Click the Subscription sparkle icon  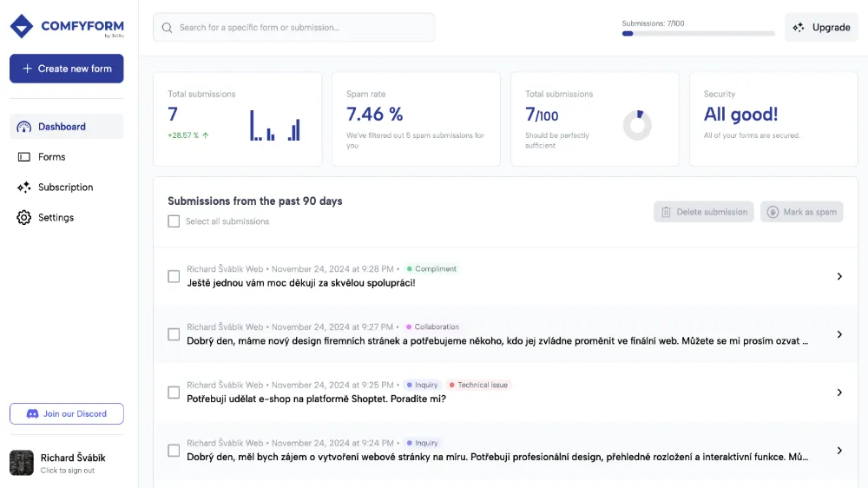point(24,188)
